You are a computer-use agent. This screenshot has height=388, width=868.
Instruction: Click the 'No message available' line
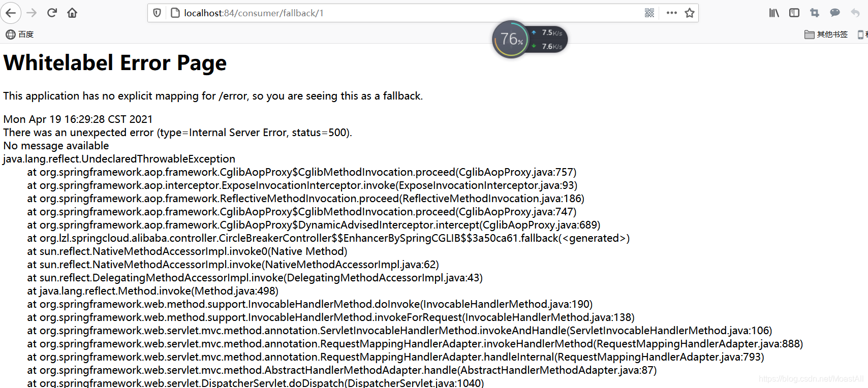[x=56, y=146]
